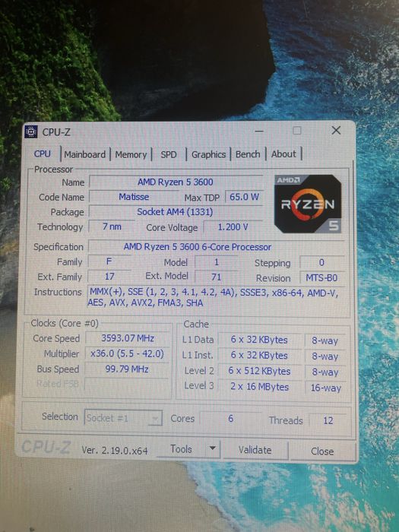Viewport: 399px width, 532px height.
Task: Click the Ext. Model value 71
Action: (x=217, y=277)
